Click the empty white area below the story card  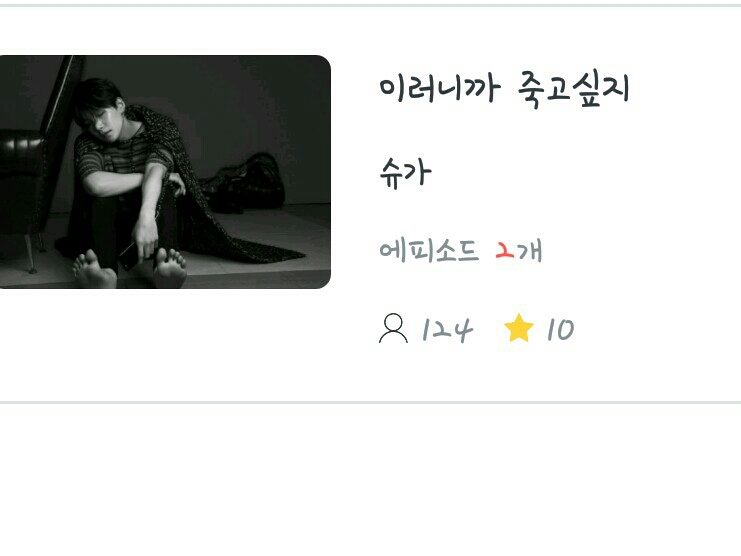(370, 479)
